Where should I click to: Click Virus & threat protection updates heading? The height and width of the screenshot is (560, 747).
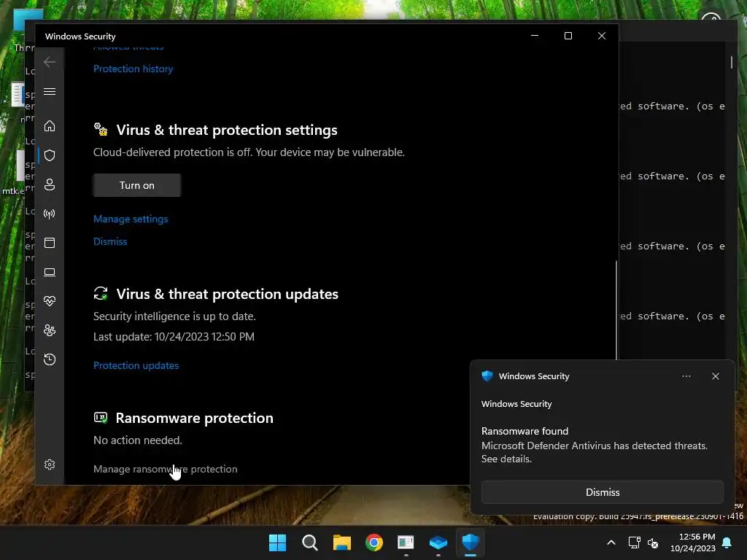[x=228, y=294]
